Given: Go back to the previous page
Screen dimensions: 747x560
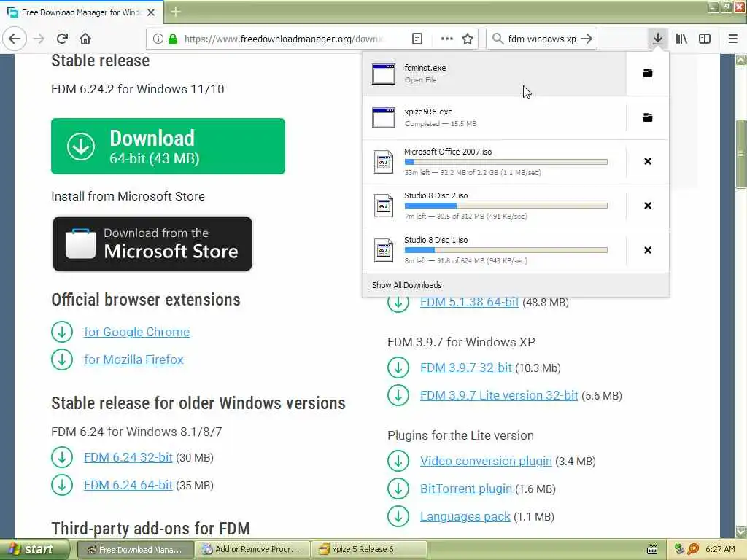Looking at the screenshot, I should 15,39.
